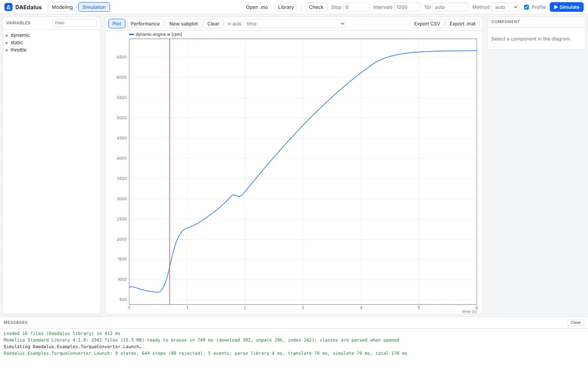Click the 'Loaded 16 files' message line
The image size is (588, 368).
[x=62, y=333]
